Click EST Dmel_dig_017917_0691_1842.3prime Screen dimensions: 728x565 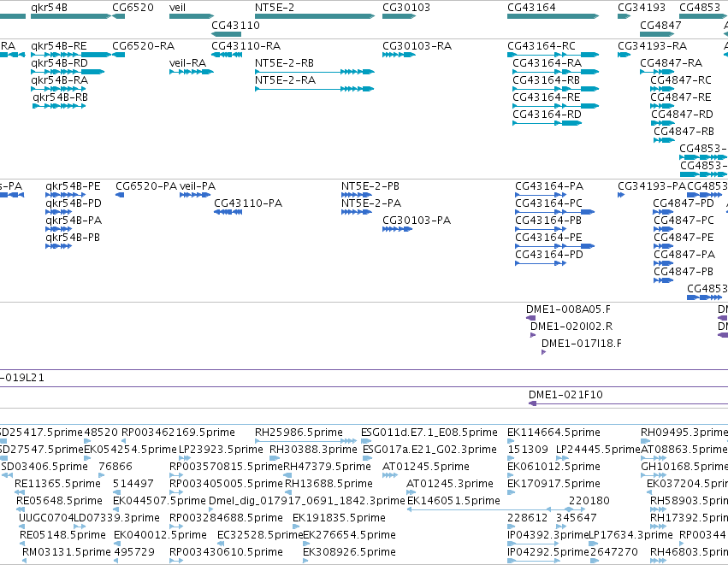[307, 501]
